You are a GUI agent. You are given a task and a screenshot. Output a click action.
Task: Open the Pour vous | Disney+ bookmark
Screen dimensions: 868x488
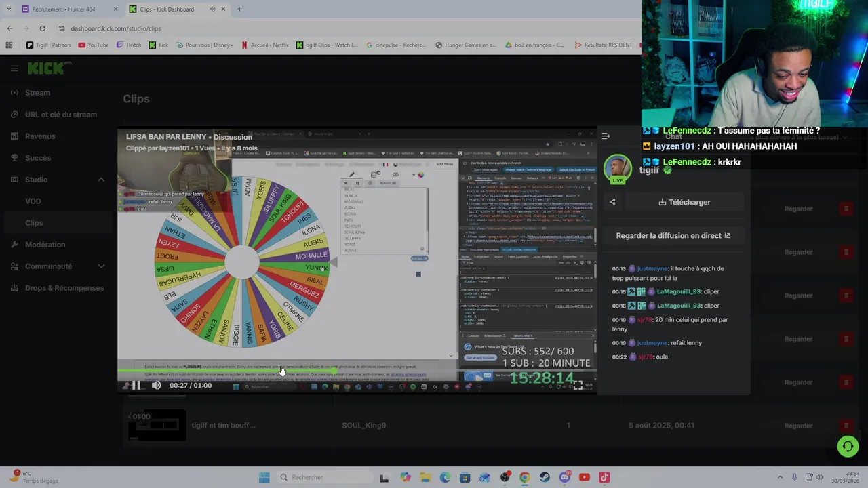pyautogui.click(x=204, y=45)
